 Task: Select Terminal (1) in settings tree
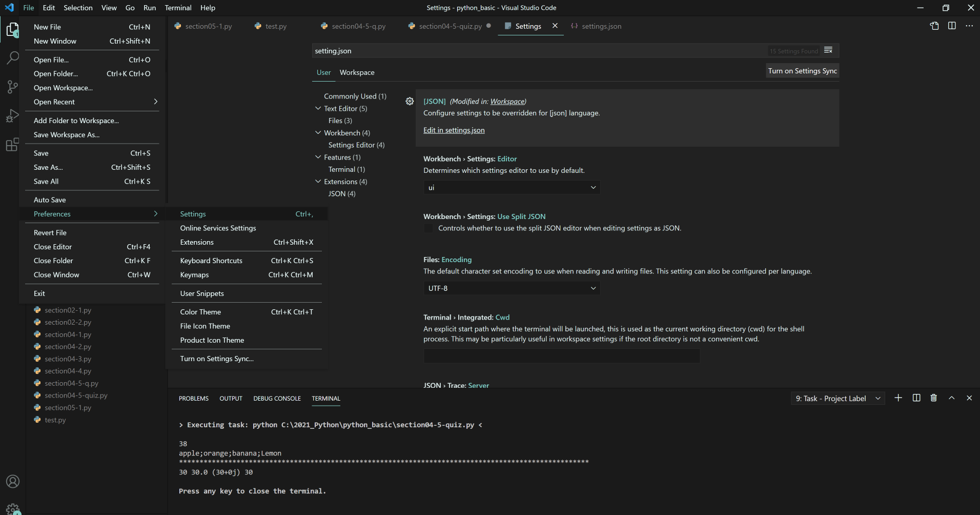pos(347,169)
